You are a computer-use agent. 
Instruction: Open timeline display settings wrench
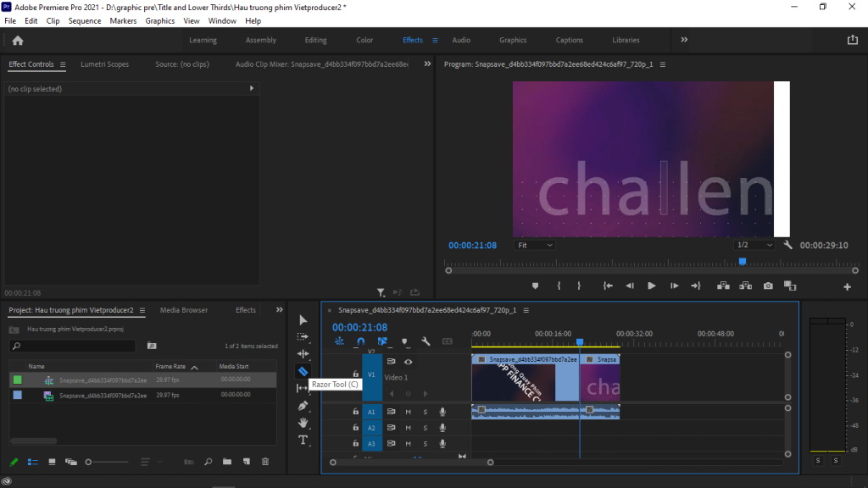pyautogui.click(x=426, y=341)
